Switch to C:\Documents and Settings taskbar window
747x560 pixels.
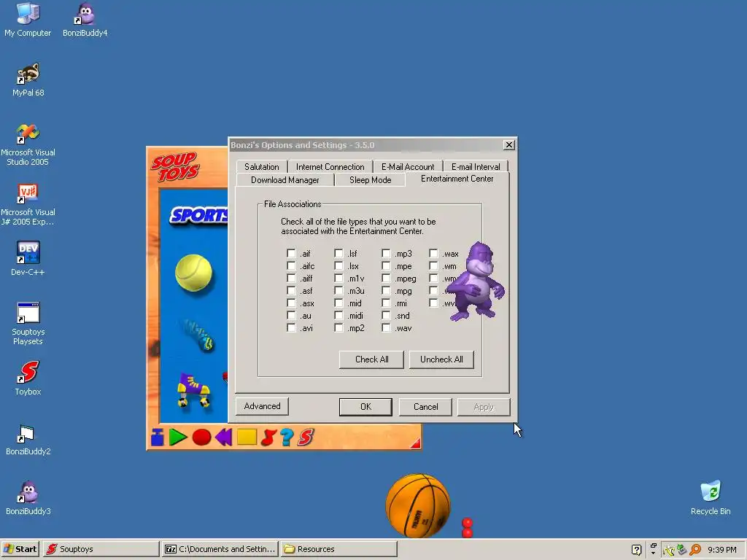click(x=220, y=549)
